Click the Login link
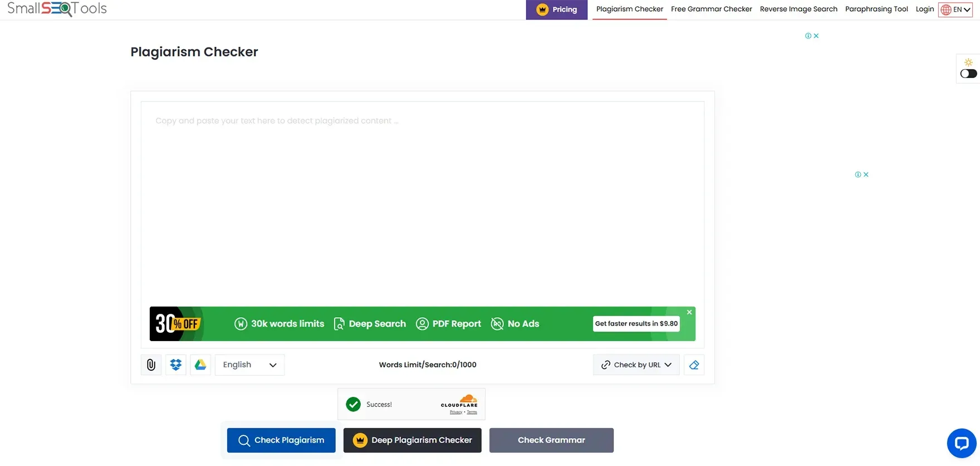Viewport: 980px width, 466px height. pos(925,9)
